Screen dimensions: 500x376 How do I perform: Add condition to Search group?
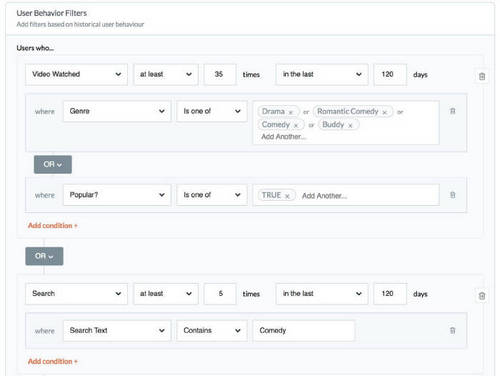(x=53, y=361)
